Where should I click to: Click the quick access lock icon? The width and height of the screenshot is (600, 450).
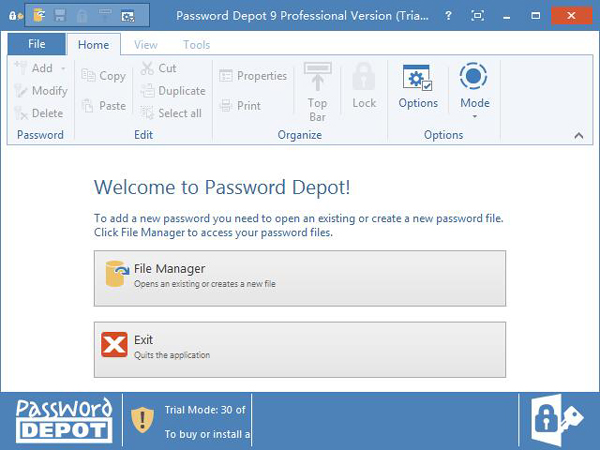82,16
